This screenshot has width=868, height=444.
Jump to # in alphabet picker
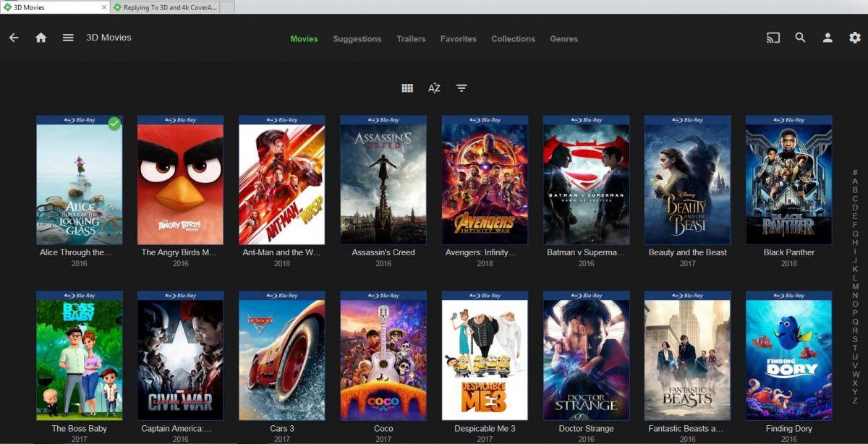(x=855, y=173)
